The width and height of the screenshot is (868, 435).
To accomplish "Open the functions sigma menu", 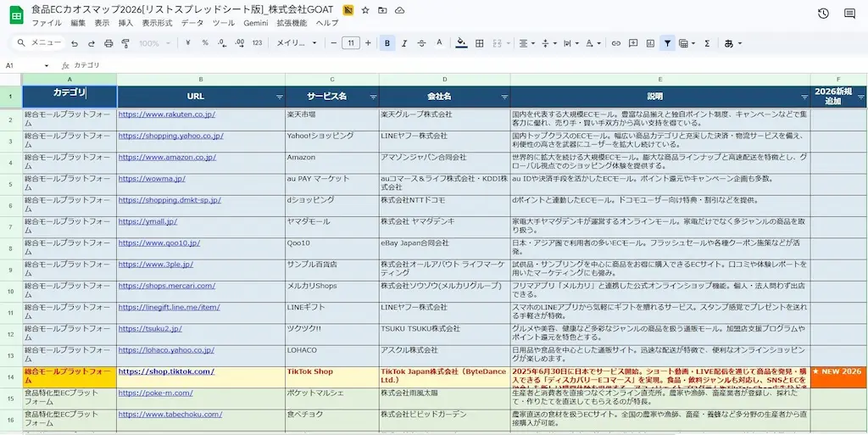I will [x=707, y=43].
